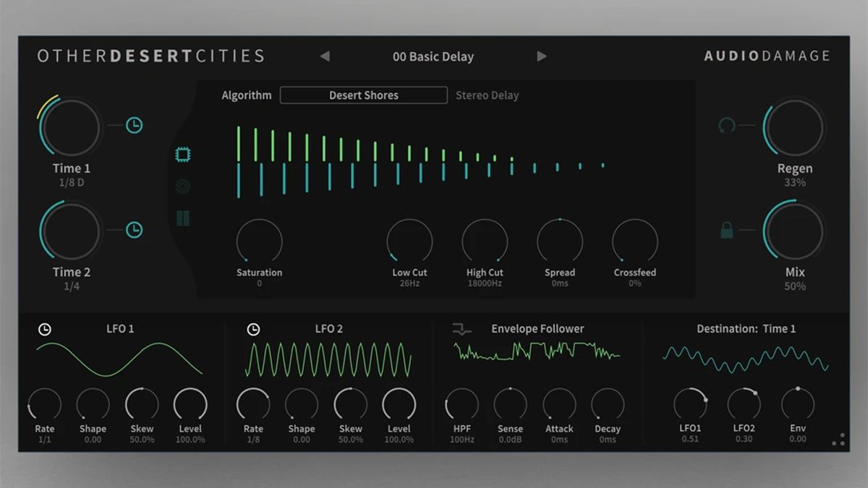
Task: Select the chip algorithm icon
Action: click(183, 154)
